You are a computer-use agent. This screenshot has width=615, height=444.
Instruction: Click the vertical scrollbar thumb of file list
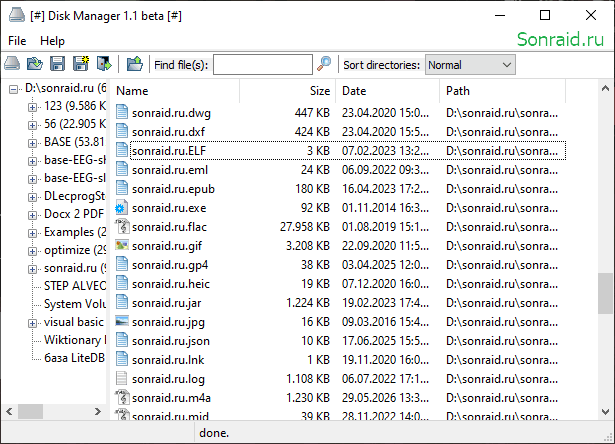pos(605,293)
